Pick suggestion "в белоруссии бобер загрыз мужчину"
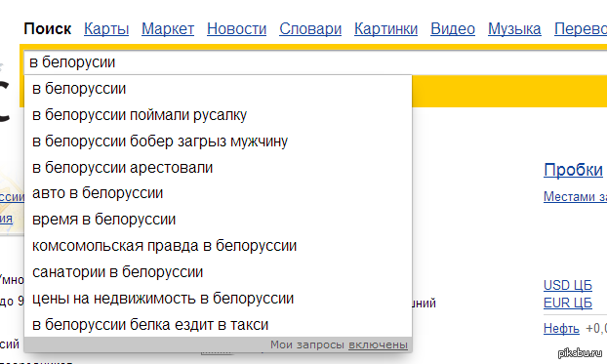 point(218,142)
